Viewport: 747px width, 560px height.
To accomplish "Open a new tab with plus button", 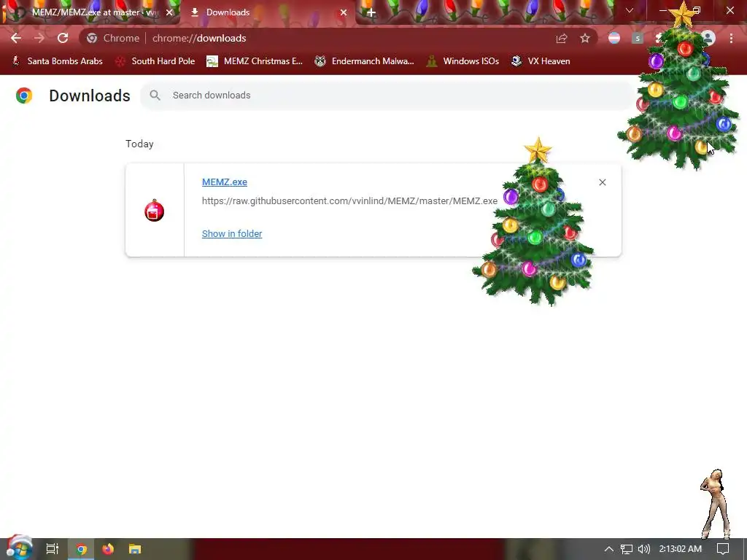I will tap(371, 12).
